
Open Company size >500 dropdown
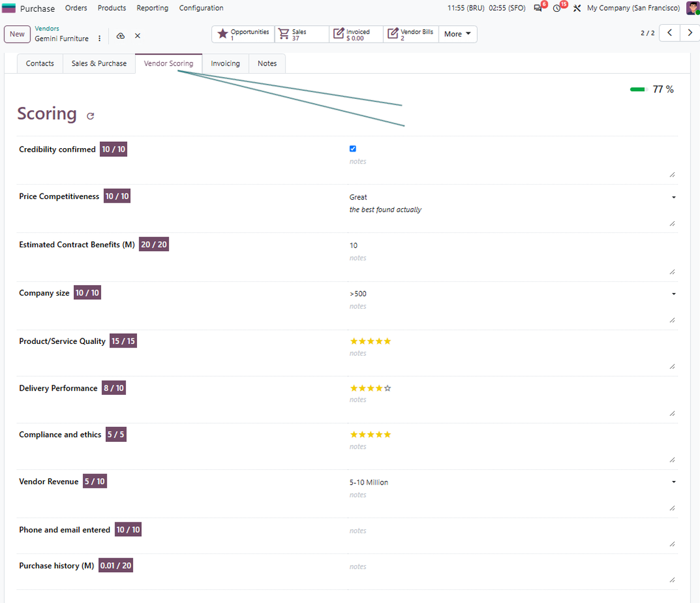[x=512, y=294]
